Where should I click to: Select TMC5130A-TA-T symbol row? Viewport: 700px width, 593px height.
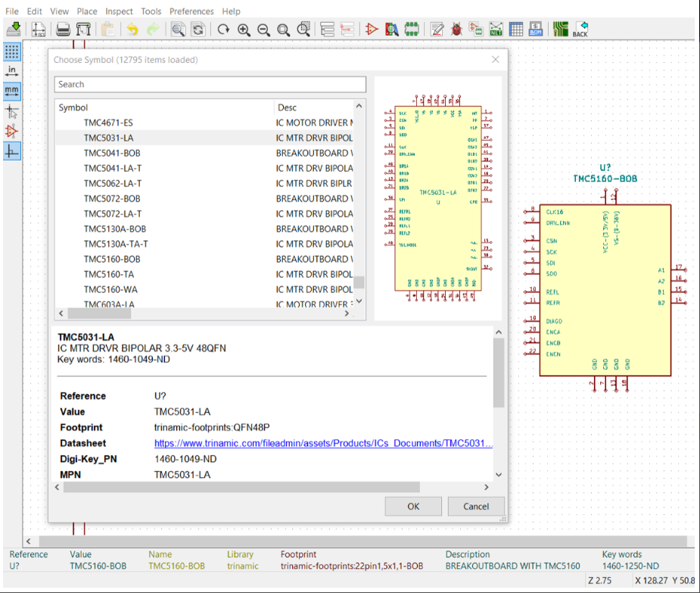[x=204, y=244]
